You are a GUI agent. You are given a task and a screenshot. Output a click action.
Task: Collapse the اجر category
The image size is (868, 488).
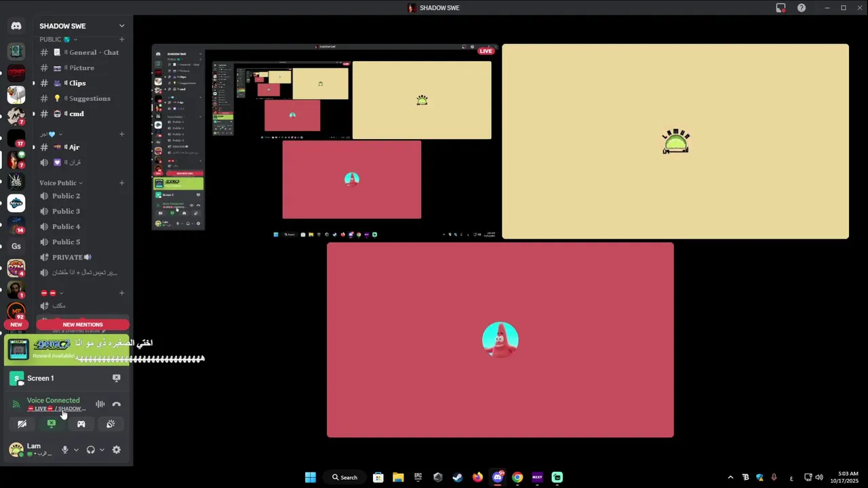click(x=51, y=134)
